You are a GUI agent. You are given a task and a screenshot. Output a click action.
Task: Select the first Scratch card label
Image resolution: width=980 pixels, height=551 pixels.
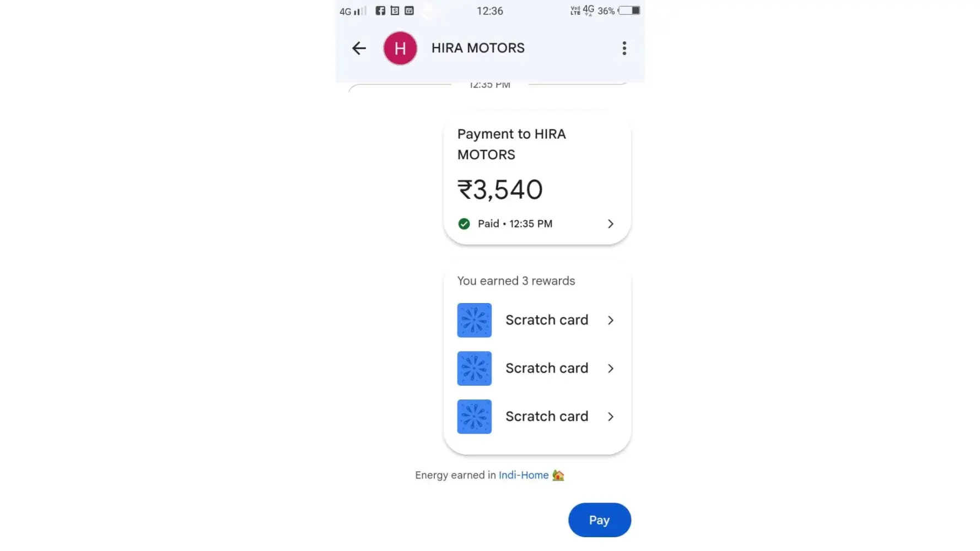pyautogui.click(x=547, y=320)
